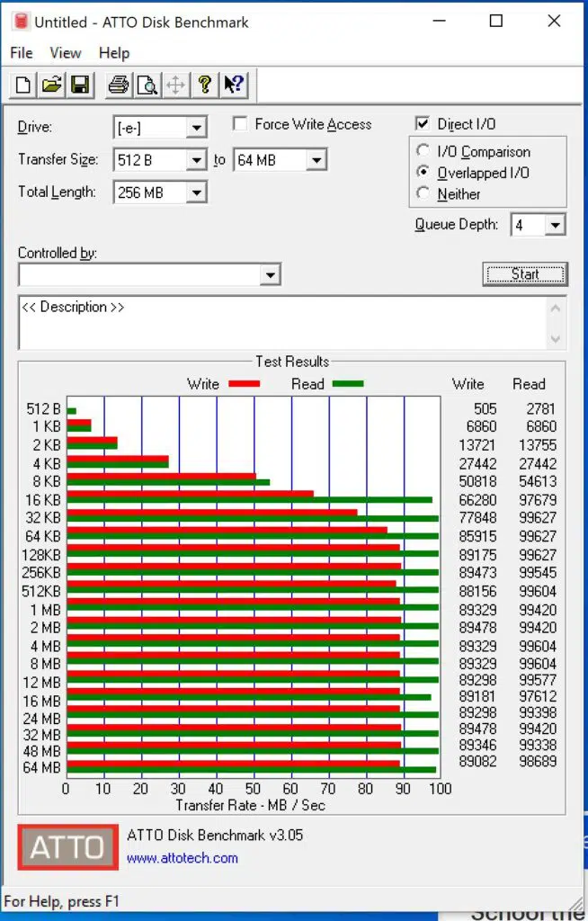Activate the context help arrow icon
The width and height of the screenshot is (588, 921).
[234, 85]
